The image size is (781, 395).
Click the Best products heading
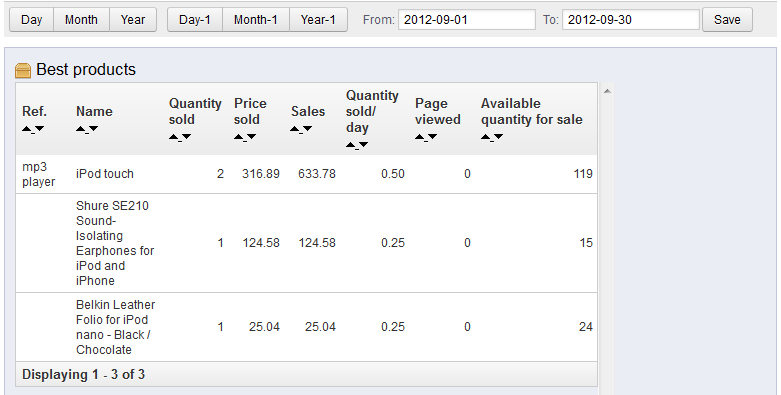click(x=86, y=70)
